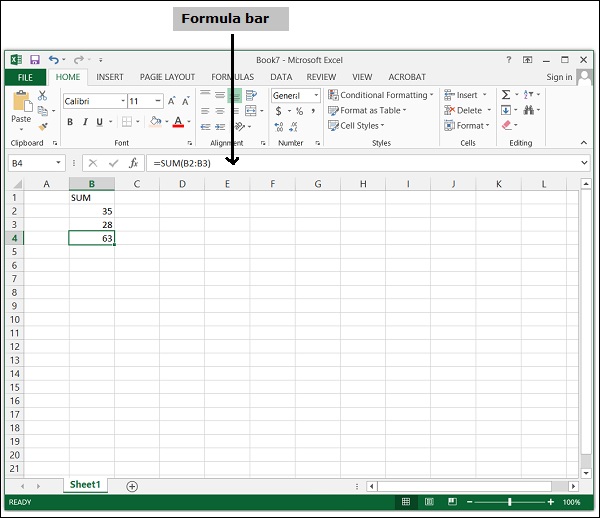Open the number format General dropdown
Viewport: 600px width, 518px height.
pyautogui.click(x=295, y=96)
